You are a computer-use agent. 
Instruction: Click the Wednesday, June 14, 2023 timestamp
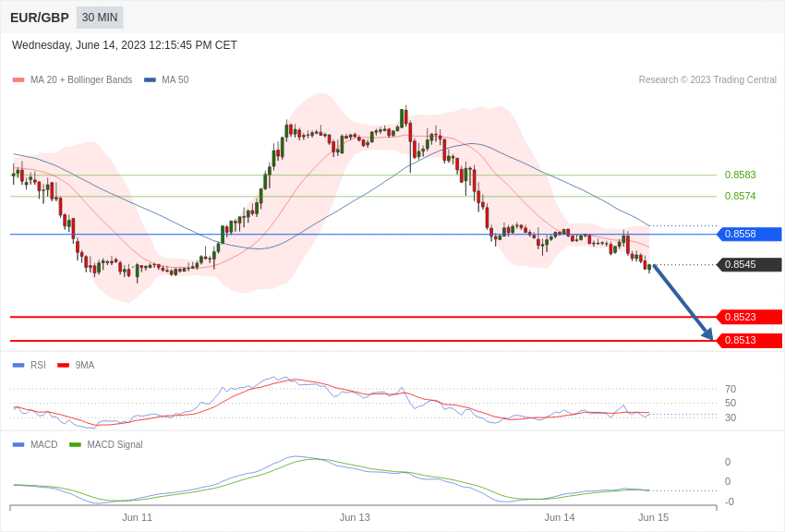pyautogui.click(x=124, y=45)
